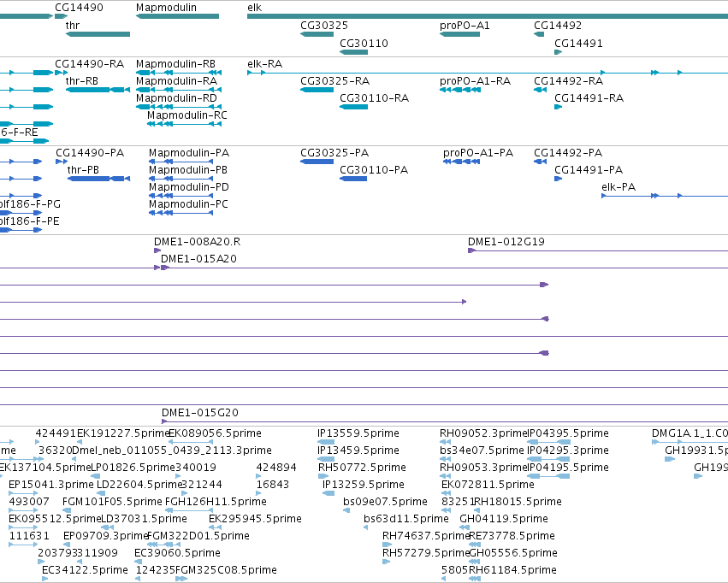Viewport: 728px width, 583px height.
Task: Click the proPO-A1-RA transcript label
Action: pos(475,80)
